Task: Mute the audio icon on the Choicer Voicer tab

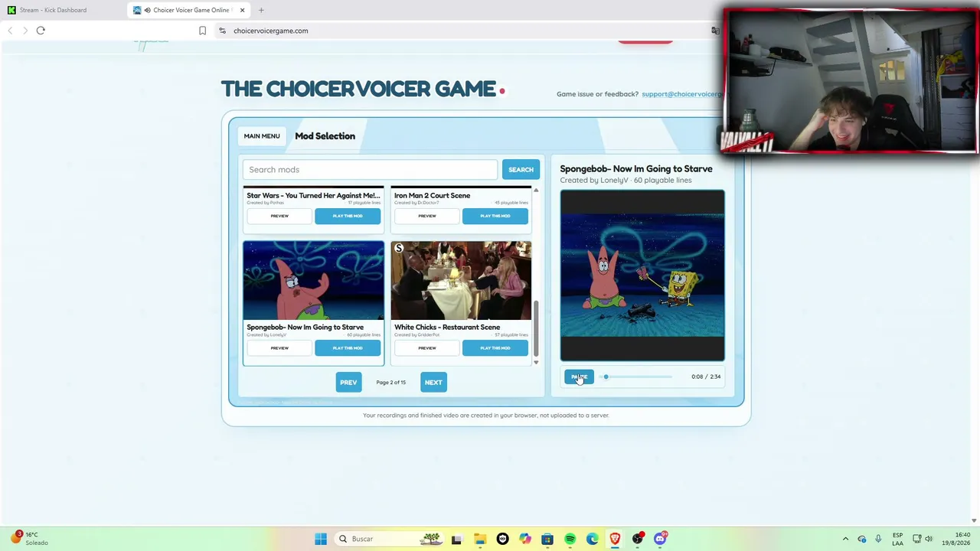Action: tap(147, 10)
